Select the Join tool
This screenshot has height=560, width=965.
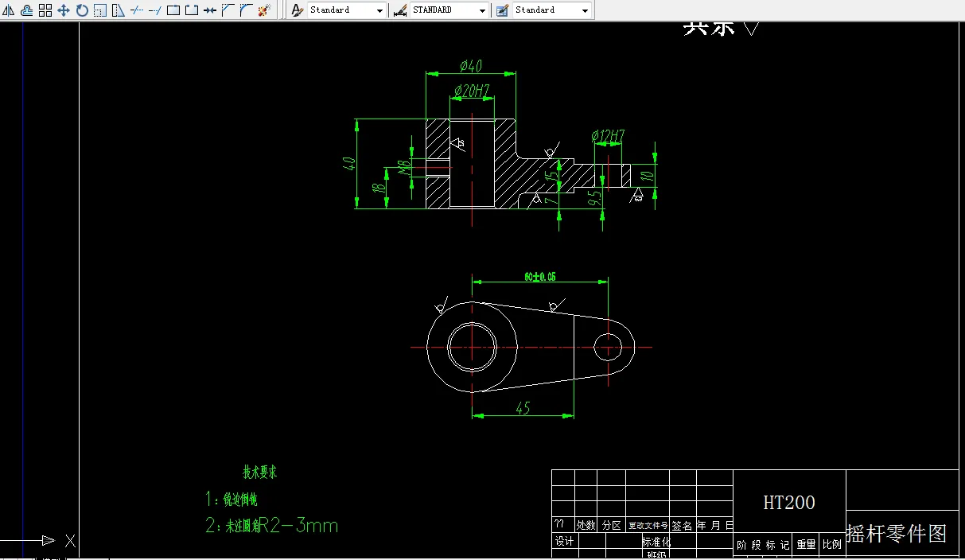pyautogui.click(x=209, y=10)
